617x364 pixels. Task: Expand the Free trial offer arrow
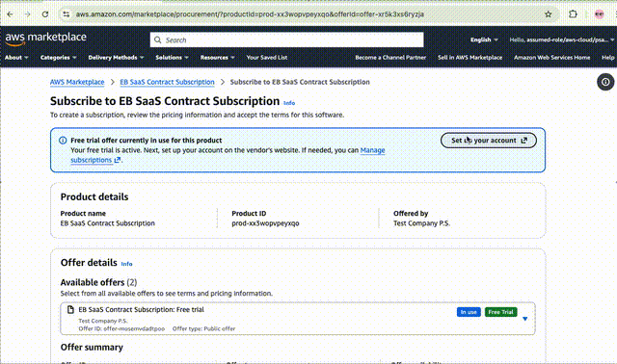point(524,319)
